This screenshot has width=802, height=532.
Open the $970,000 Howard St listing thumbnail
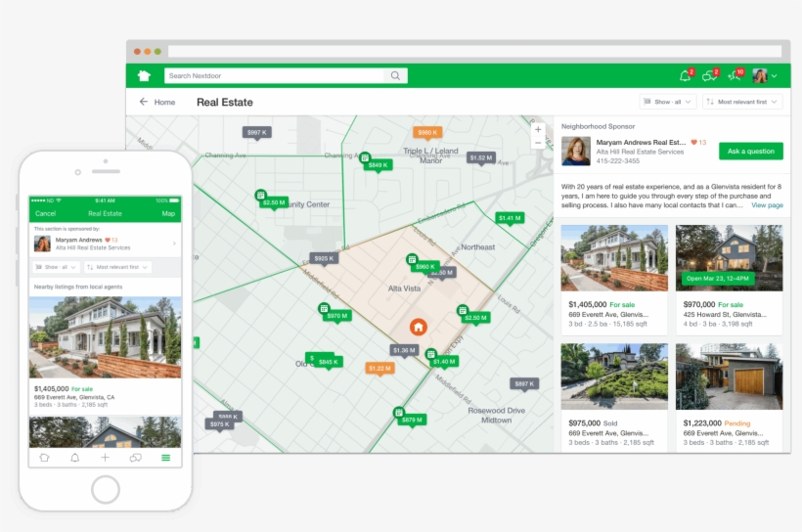coord(728,258)
